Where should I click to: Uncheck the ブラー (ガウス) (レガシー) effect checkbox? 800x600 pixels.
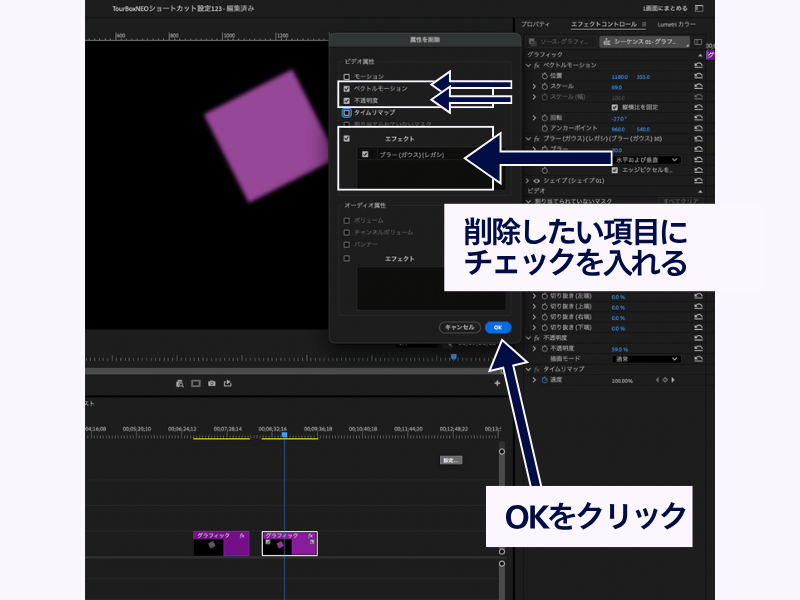tap(365, 155)
